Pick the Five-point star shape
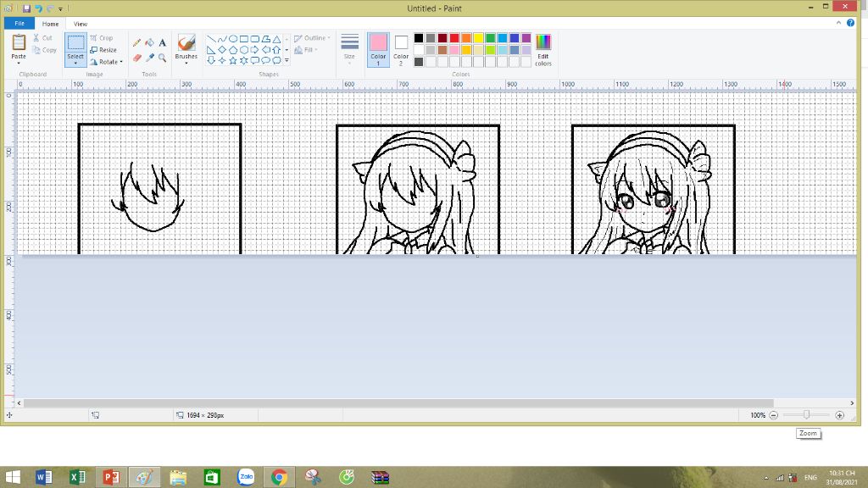The image size is (868, 488). point(233,60)
